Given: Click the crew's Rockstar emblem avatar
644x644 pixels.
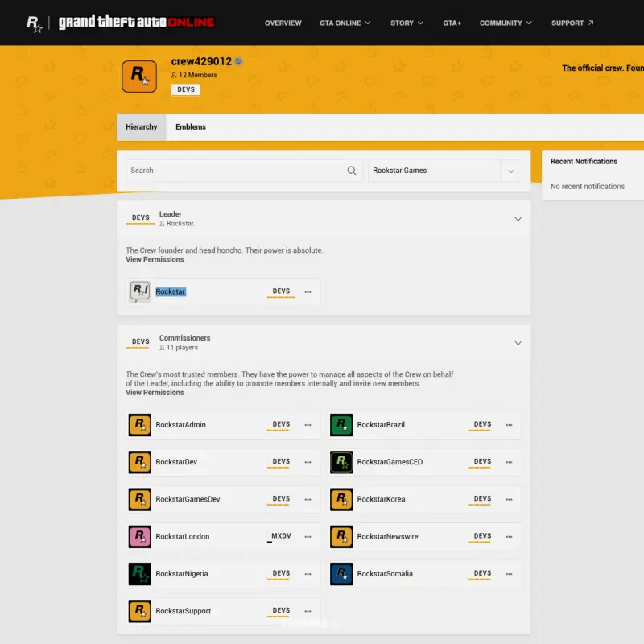Looking at the screenshot, I should [x=139, y=76].
